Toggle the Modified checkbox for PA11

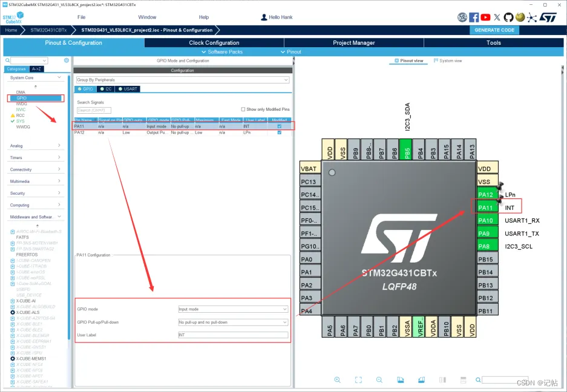point(279,126)
